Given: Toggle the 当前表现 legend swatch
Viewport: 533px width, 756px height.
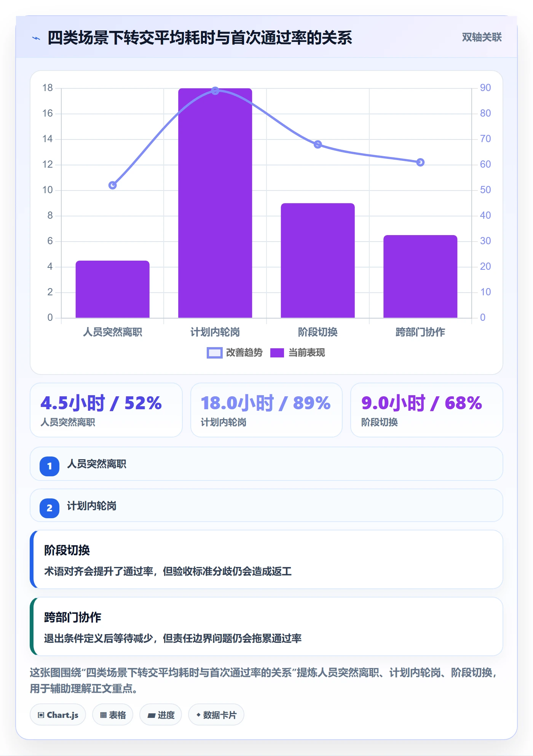Looking at the screenshot, I should click(x=277, y=353).
